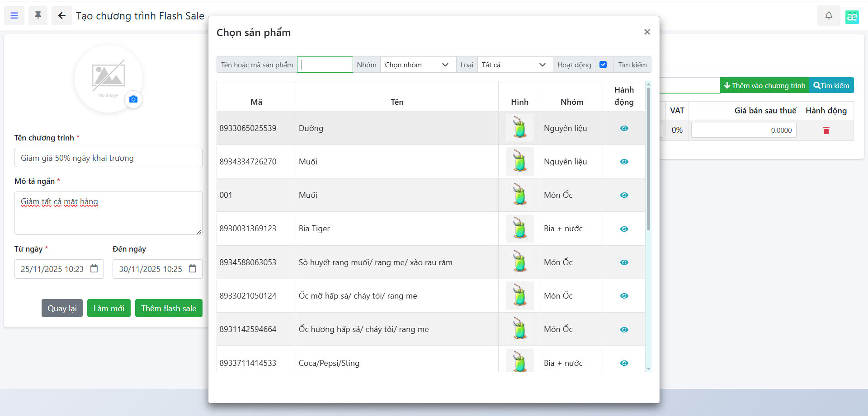Delete product row with trash icon
Viewport: 868px width, 416px height.
tap(826, 131)
